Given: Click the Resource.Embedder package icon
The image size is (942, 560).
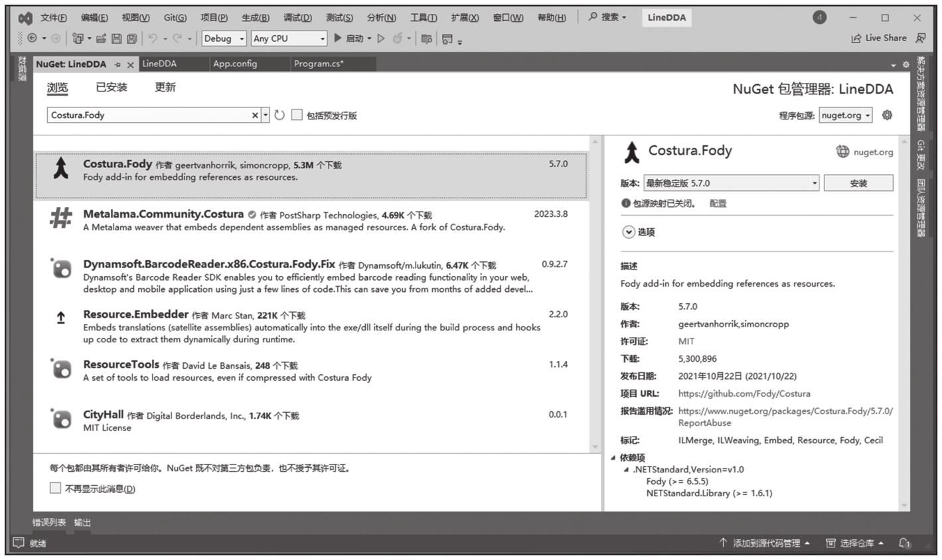Looking at the screenshot, I should point(61,318).
